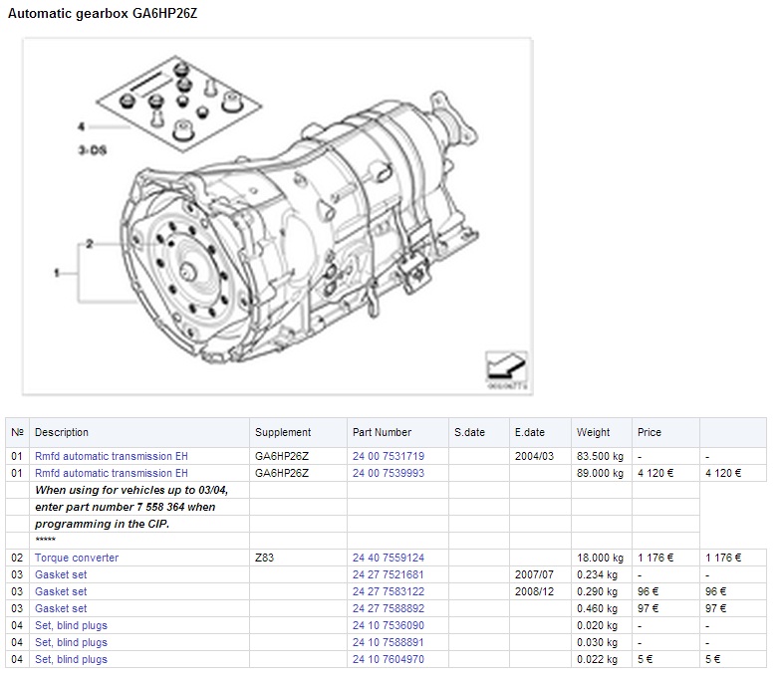Viewport: 784px width, 673px height.
Task: Open part number 24 10 7604970
Action: tap(388, 659)
